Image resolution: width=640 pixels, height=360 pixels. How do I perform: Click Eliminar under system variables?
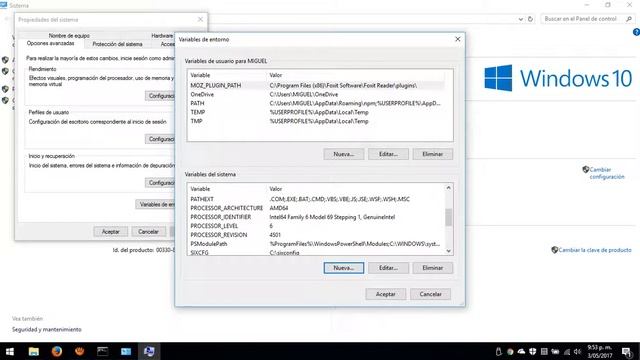[432, 268]
